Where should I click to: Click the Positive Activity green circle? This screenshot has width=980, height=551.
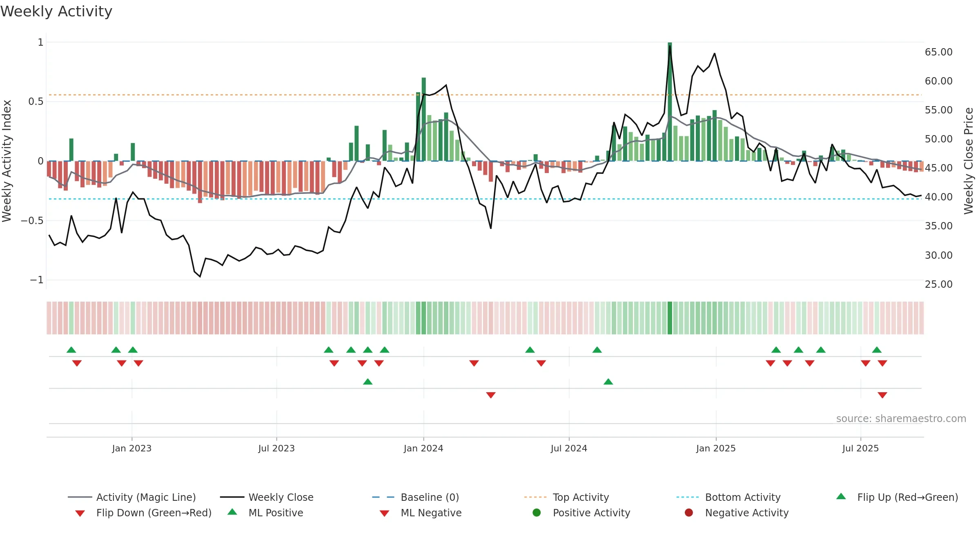click(537, 513)
